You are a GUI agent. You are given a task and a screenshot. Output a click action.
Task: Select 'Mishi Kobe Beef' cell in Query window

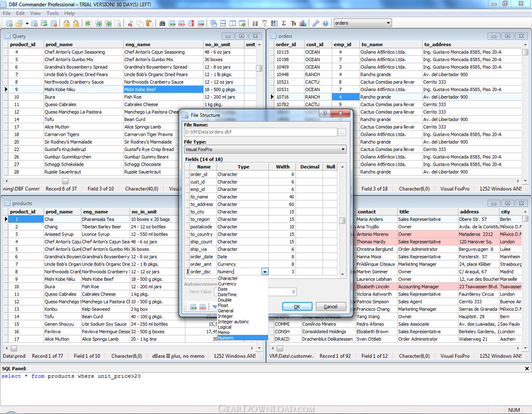[x=163, y=89]
